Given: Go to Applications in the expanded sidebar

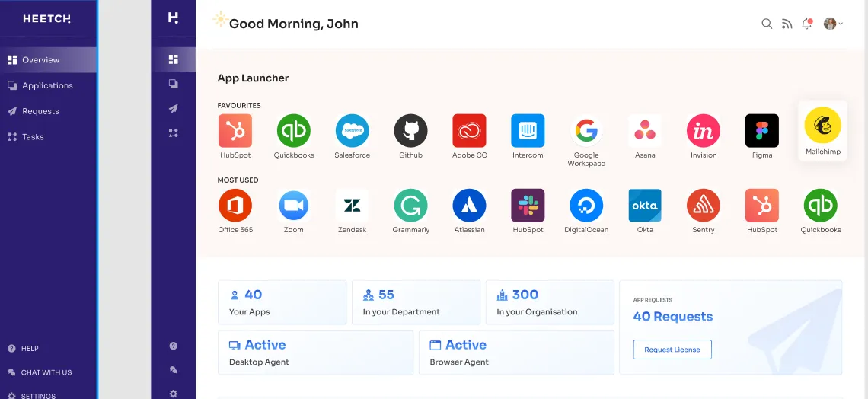Looking at the screenshot, I should tap(48, 85).
